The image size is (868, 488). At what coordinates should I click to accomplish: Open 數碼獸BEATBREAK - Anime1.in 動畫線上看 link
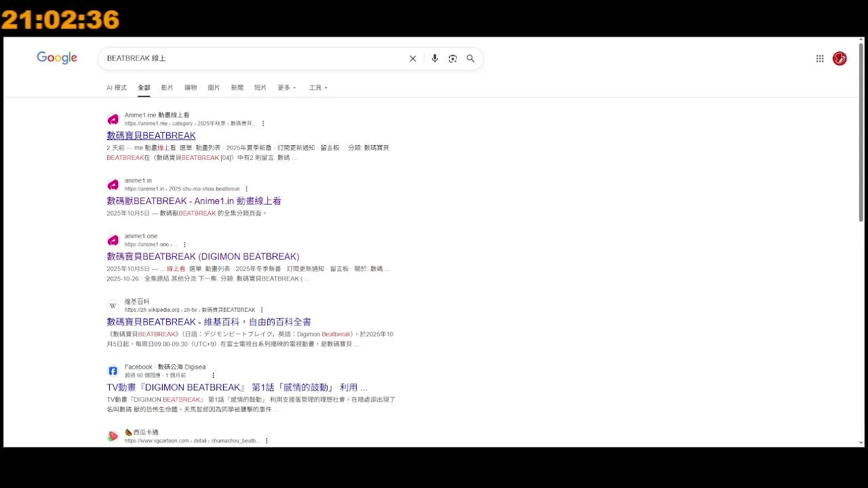click(x=194, y=201)
